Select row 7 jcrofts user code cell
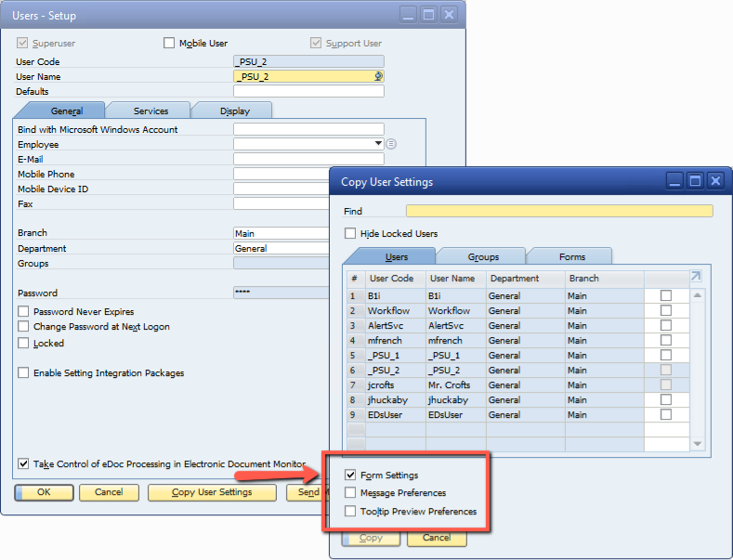This screenshot has width=733, height=560. [x=396, y=385]
